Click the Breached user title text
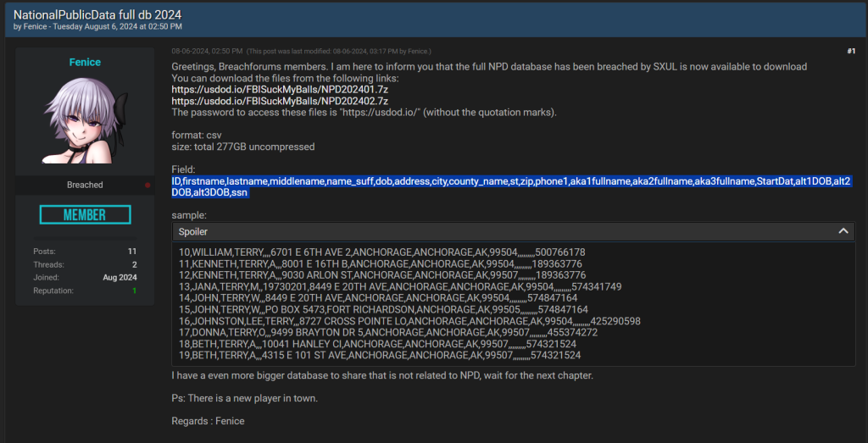The height and width of the screenshot is (443, 868). 85,185
